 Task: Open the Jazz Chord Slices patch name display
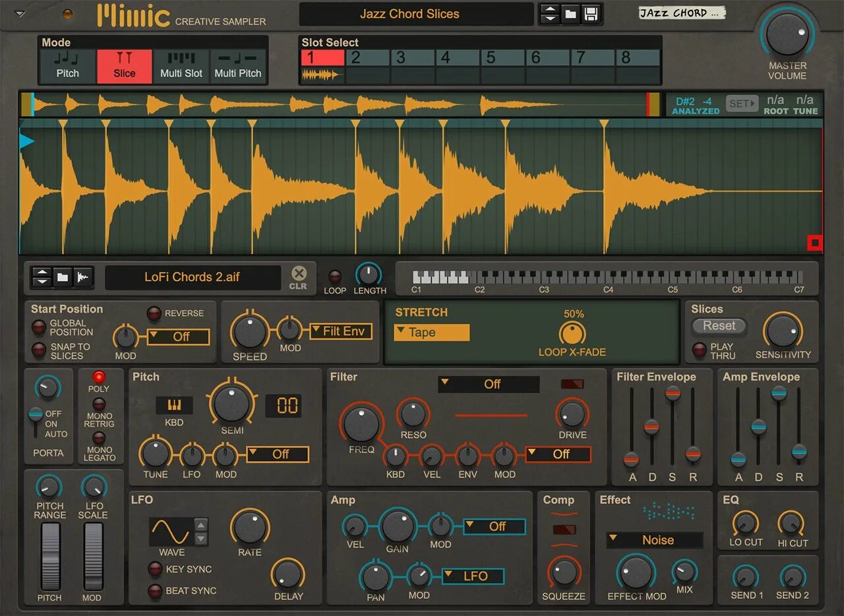pos(416,14)
